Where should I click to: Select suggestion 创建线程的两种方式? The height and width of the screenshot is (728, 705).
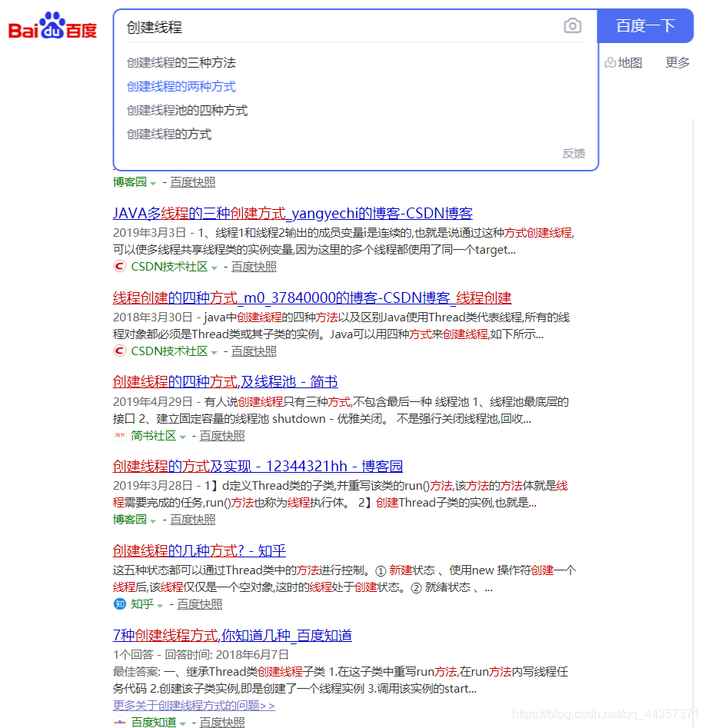[x=181, y=86]
